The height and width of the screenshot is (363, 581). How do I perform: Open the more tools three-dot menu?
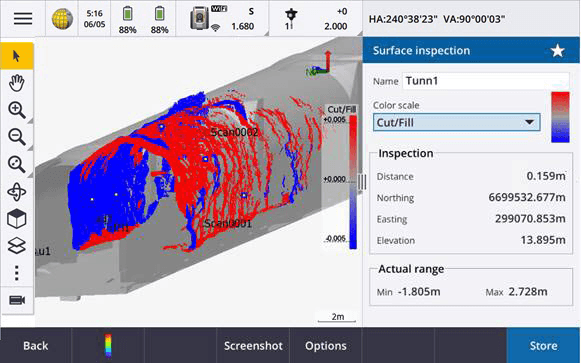pos(17,273)
